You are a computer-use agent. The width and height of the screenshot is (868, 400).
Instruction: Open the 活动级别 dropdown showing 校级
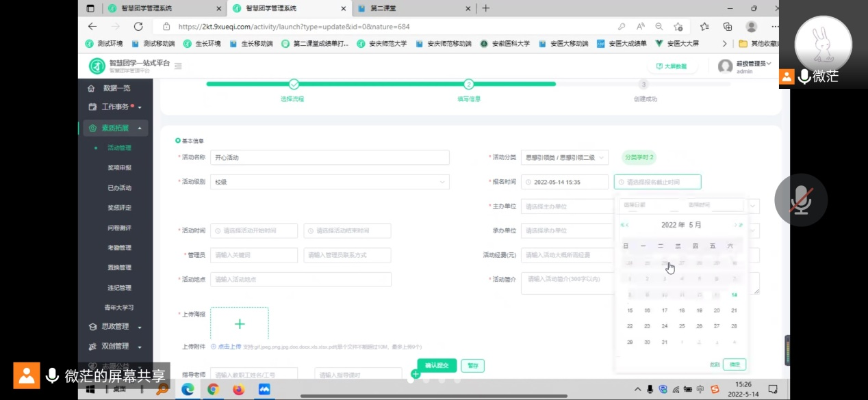point(329,182)
